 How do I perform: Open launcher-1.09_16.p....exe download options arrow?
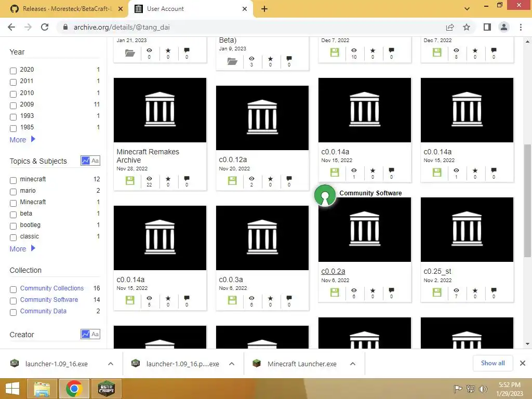coord(232,364)
